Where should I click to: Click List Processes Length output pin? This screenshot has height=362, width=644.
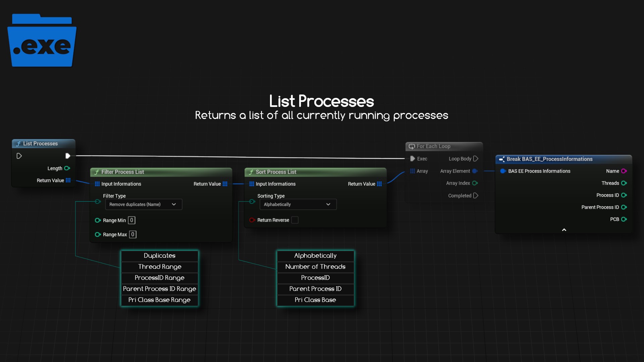pyautogui.click(x=67, y=168)
